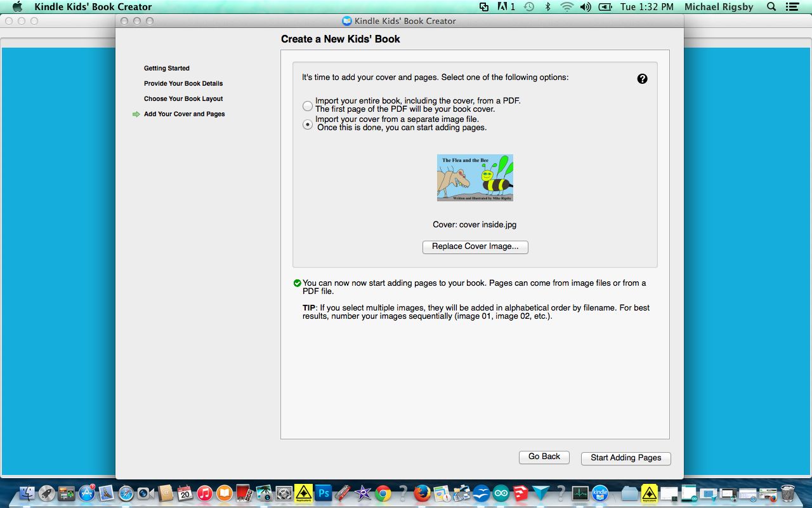Screen dimensions: 812x508
Task: Open Mission Control in the dock
Action: tap(67, 493)
